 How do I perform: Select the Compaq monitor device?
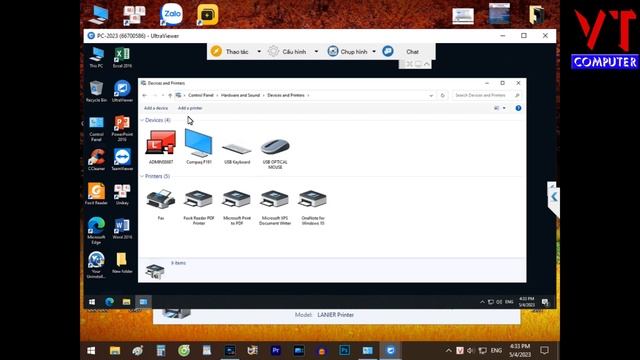pos(199,147)
